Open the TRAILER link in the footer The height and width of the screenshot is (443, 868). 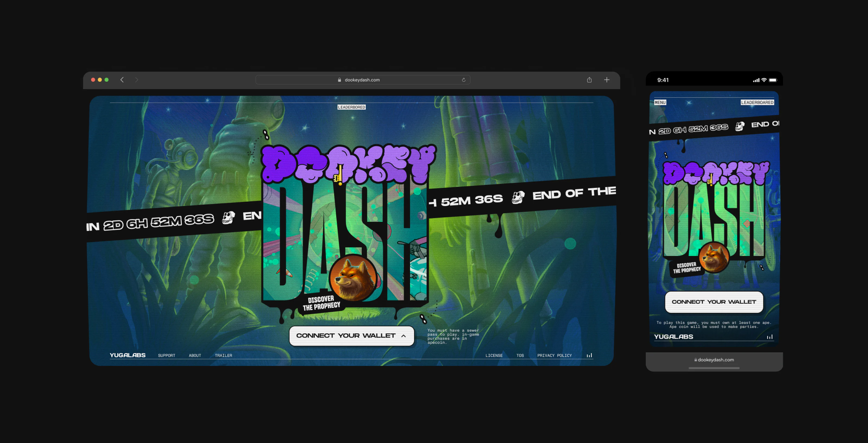click(x=223, y=355)
